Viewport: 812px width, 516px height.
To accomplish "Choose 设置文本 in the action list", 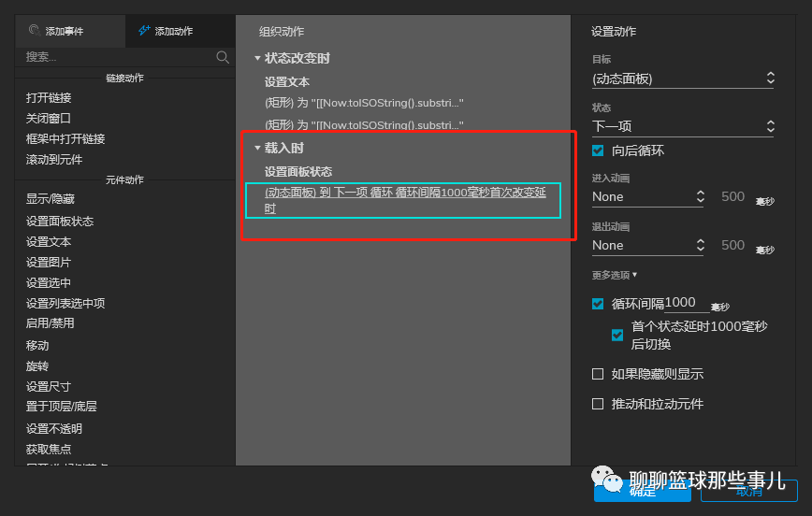I will 48,242.
